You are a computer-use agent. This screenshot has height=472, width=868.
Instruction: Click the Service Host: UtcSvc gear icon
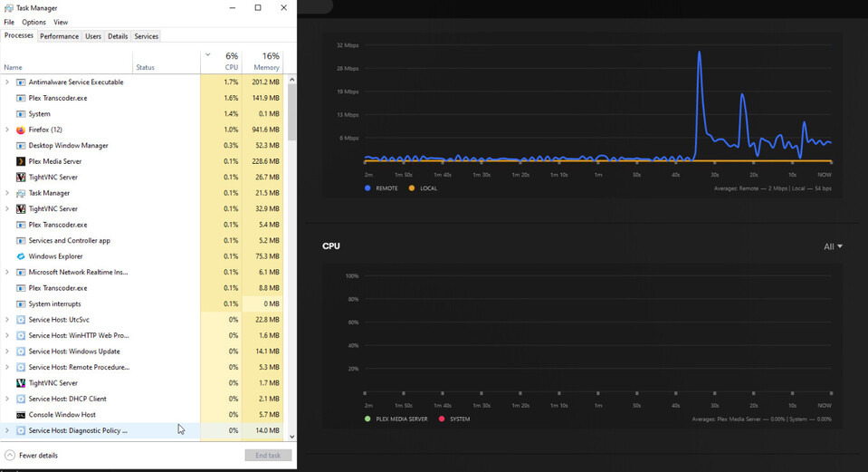coord(21,320)
